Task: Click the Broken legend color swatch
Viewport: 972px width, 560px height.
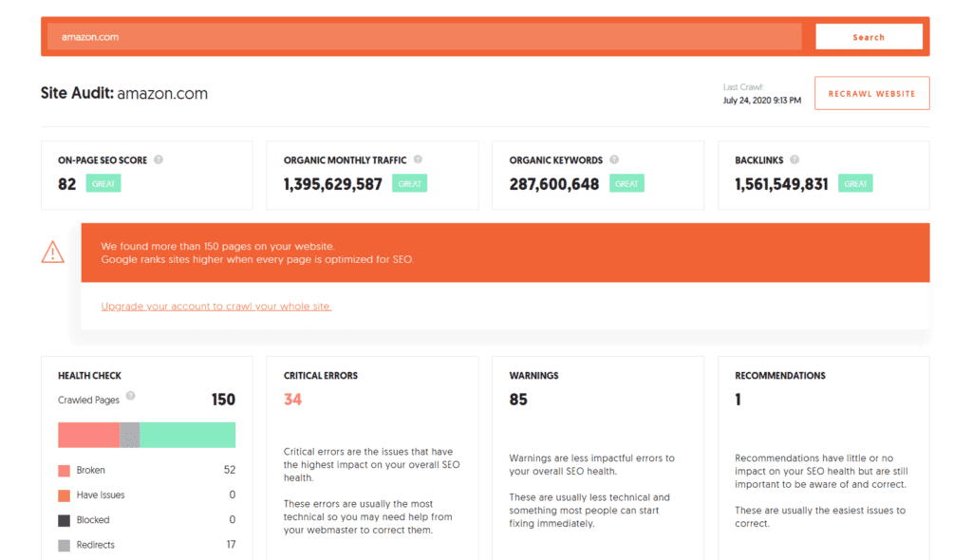Action: [x=64, y=471]
